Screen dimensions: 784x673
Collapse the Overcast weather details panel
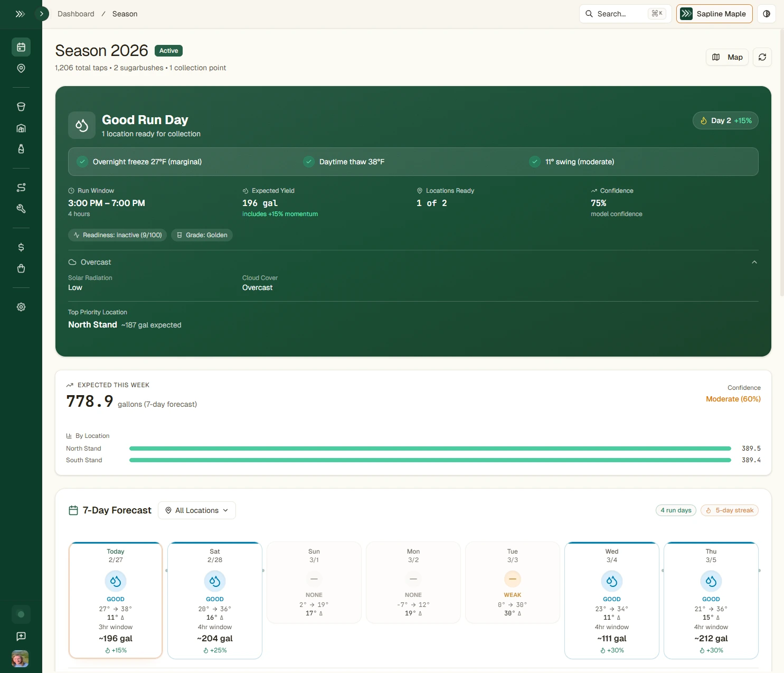[754, 261]
